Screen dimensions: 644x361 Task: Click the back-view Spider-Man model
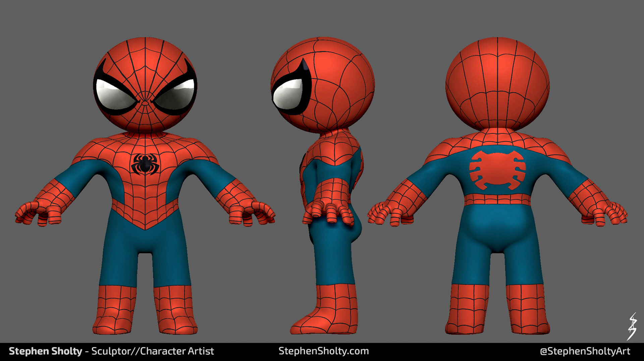click(x=497, y=186)
